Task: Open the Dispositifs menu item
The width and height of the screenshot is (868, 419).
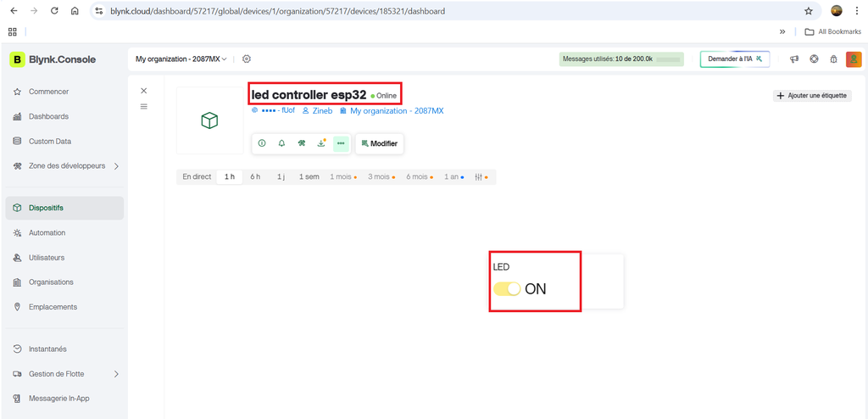Action: pyautogui.click(x=64, y=208)
